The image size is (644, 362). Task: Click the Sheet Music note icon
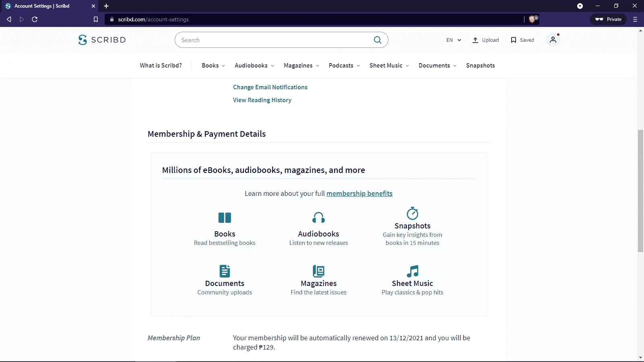pos(413,271)
